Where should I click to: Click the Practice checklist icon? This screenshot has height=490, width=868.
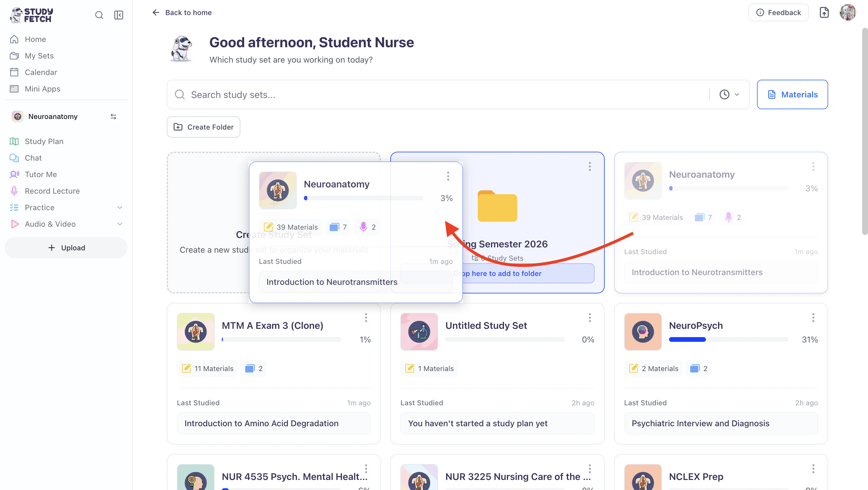[14, 208]
